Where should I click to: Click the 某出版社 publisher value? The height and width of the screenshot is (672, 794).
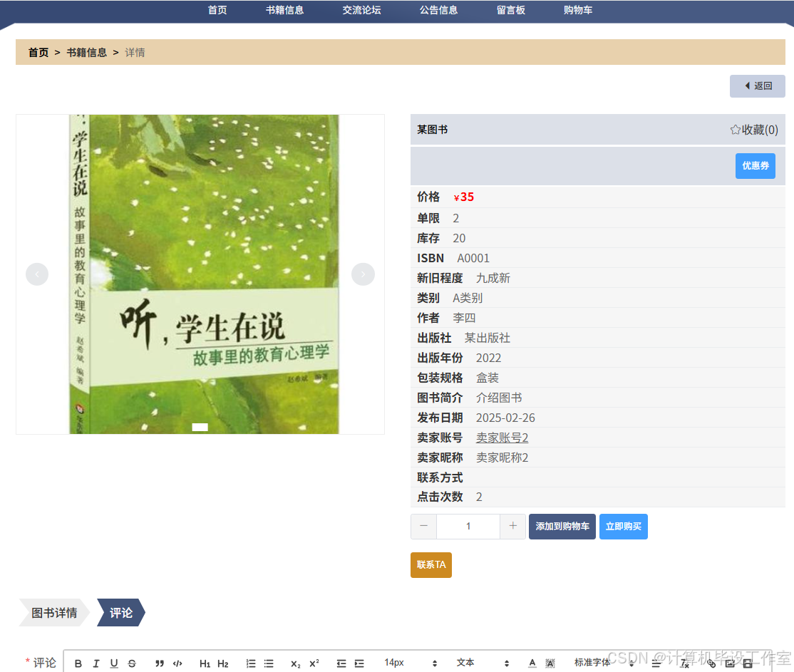(x=487, y=338)
